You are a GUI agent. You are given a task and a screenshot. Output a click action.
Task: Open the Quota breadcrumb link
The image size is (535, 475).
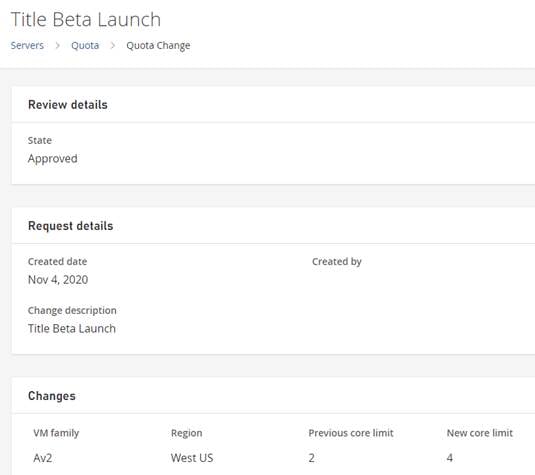[85, 45]
